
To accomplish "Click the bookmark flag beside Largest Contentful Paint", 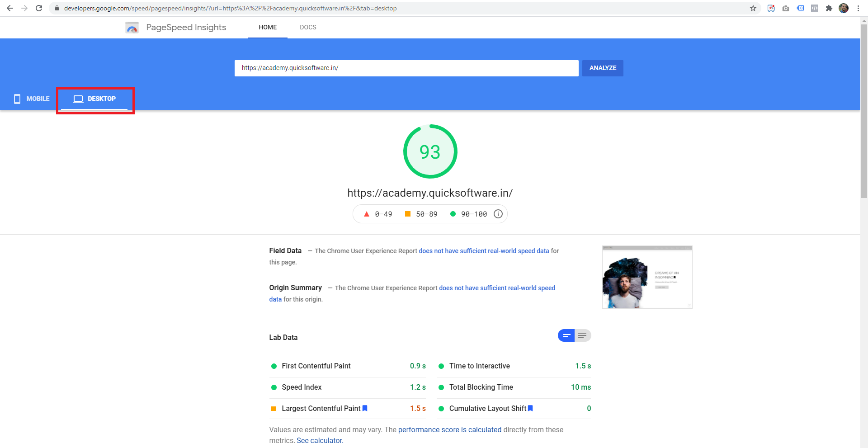I will [x=365, y=408].
